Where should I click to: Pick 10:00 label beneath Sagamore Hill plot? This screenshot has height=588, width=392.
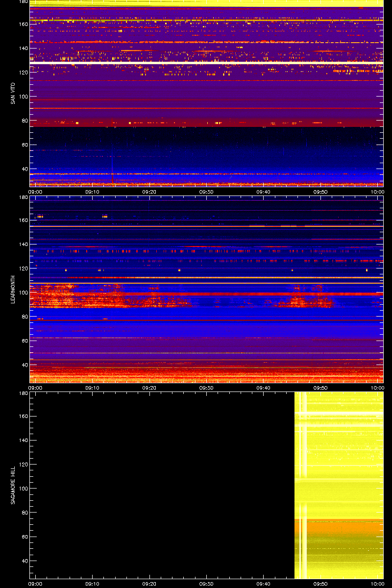[x=377, y=584]
